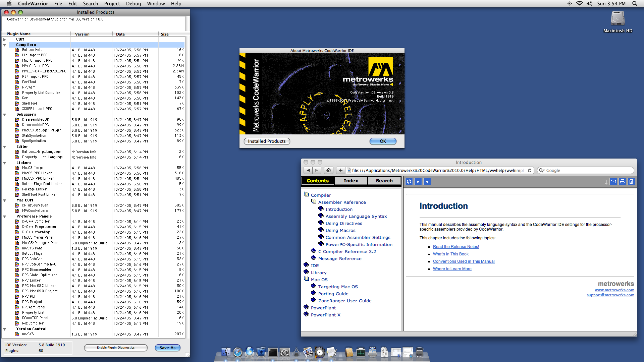Open the File menu

click(x=58, y=4)
